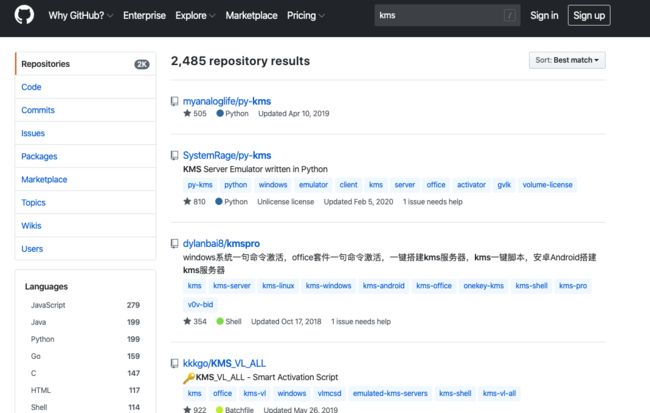Viewport: 650px width, 413px height.
Task: Switch to Commits search results
Action: pos(85,110)
